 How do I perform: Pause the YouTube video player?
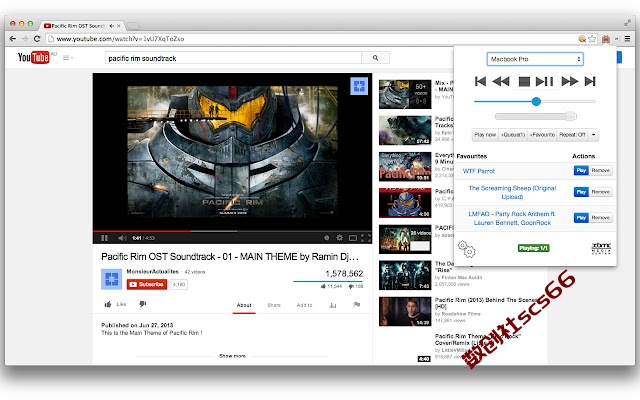tap(104, 238)
